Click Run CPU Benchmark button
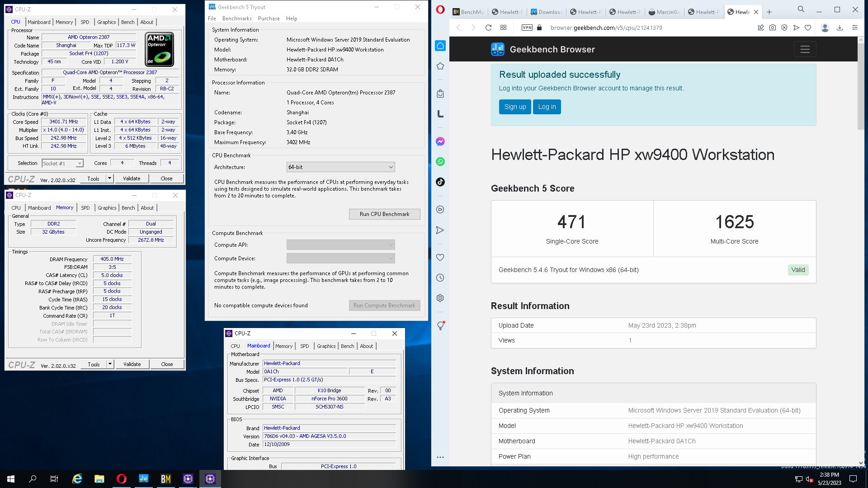The image size is (868, 488). point(384,214)
